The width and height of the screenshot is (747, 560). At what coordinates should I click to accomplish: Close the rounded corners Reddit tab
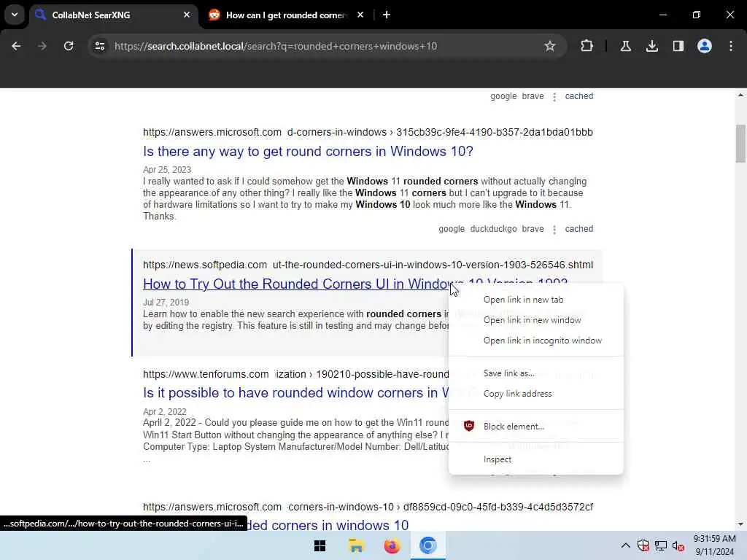click(360, 15)
